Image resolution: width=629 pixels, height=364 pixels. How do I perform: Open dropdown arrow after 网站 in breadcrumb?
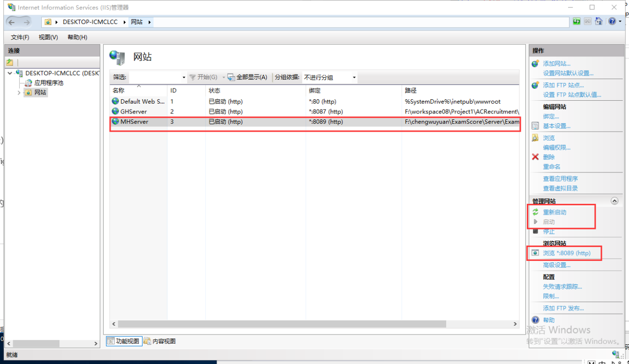pyautogui.click(x=150, y=22)
